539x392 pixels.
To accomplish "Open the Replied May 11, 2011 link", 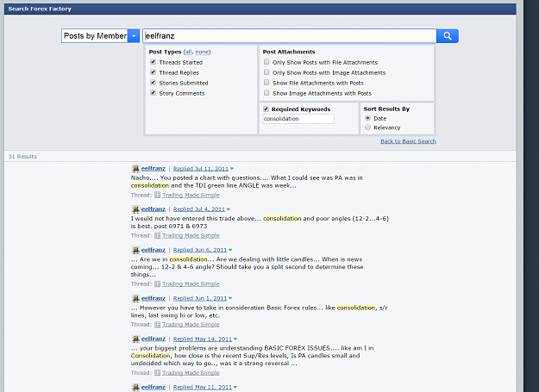I will [x=203, y=387].
